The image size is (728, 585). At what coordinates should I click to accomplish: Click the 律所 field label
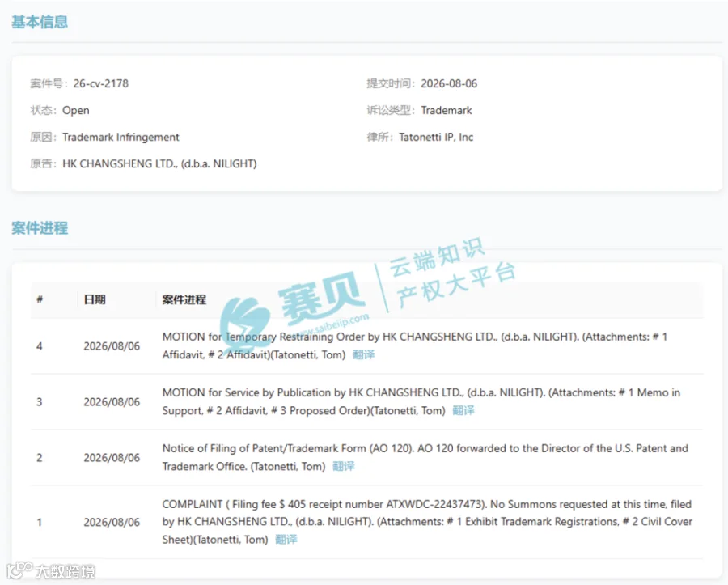click(x=380, y=137)
